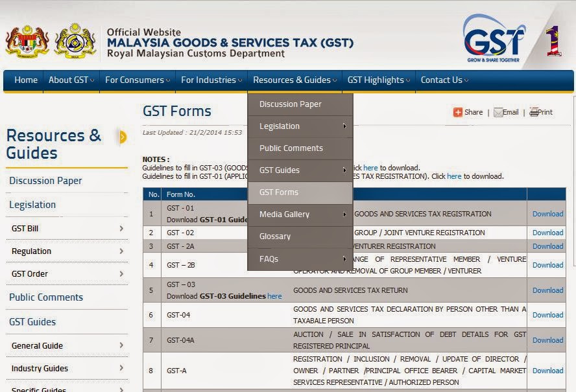Open the Contact Us dropdown menu
Viewport: 576px width, 392px height.
click(x=444, y=80)
